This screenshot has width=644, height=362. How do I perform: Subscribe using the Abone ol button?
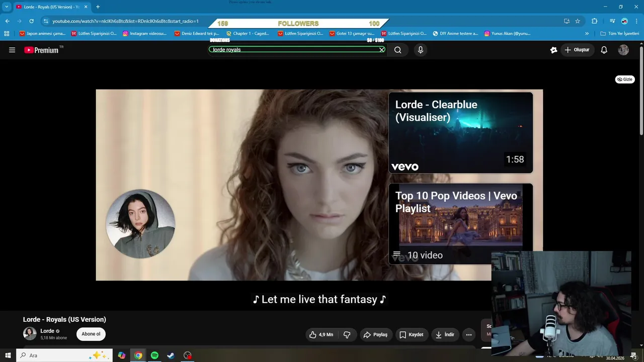tap(91, 334)
